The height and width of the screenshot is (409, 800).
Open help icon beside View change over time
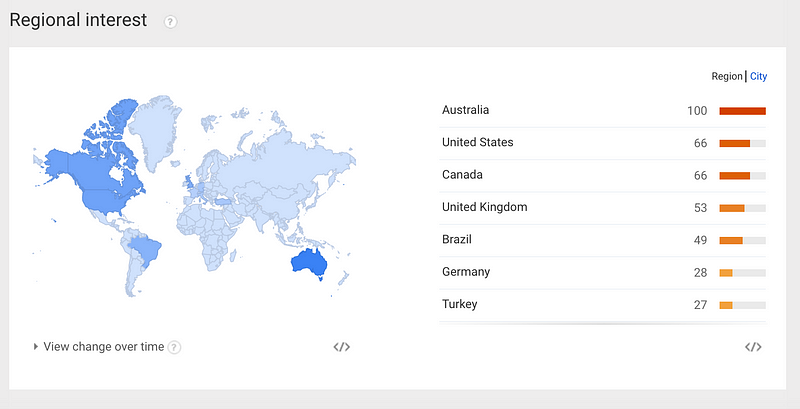(x=174, y=347)
